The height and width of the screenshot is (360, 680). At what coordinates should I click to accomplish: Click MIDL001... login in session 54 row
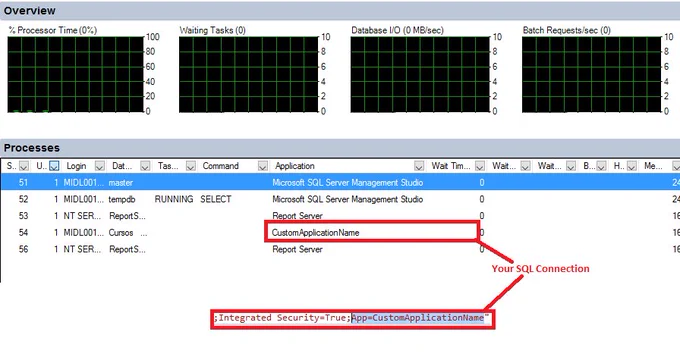84,232
